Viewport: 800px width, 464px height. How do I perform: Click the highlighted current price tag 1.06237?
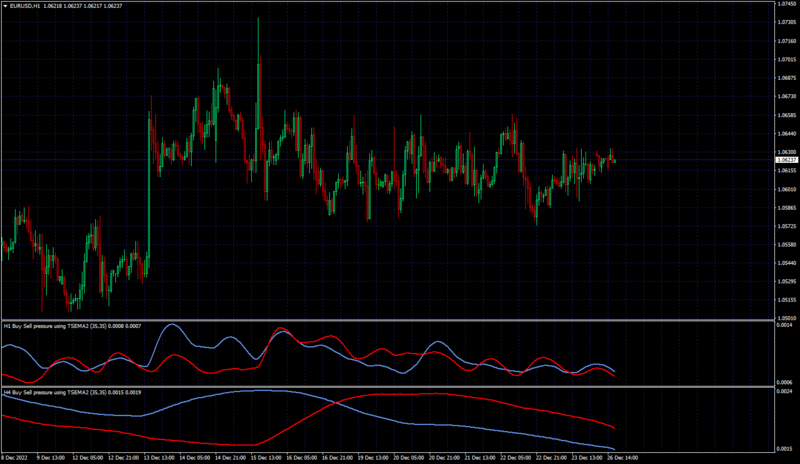coord(786,160)
